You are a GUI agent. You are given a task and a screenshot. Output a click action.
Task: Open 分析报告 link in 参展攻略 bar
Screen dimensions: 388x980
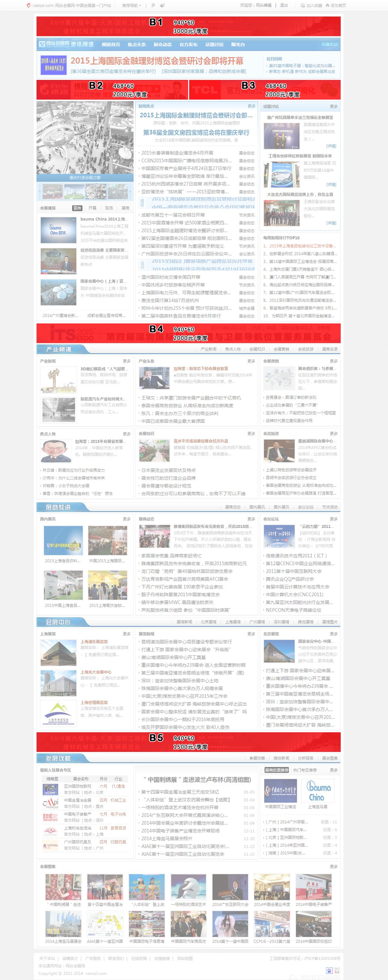point(306,758)
